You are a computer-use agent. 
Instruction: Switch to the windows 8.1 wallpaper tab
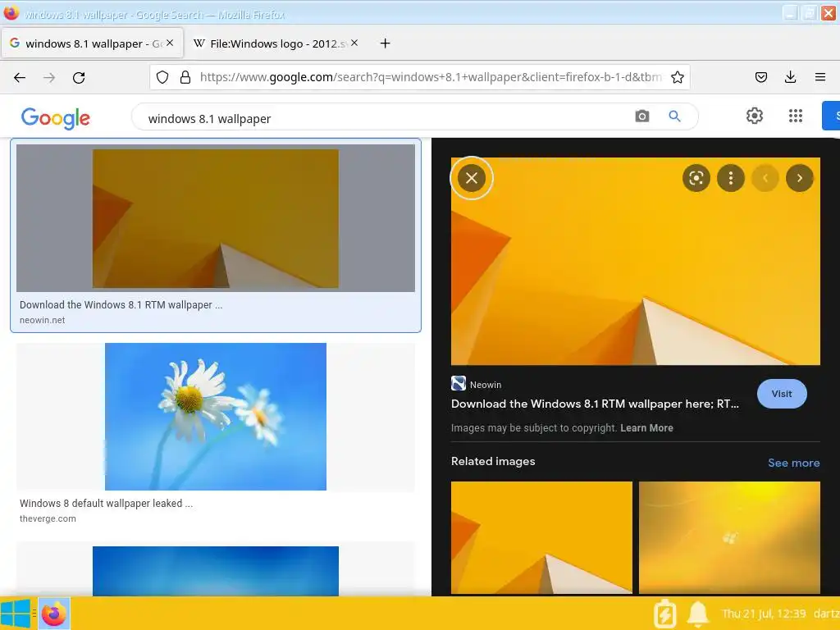click(x=93, y=43)
